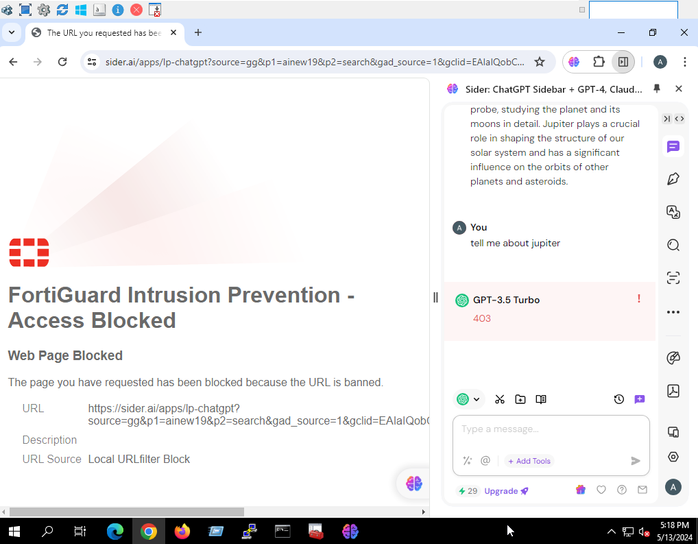
Task: Click the code brackets icon at sidebar top
Action: [679, 119]
